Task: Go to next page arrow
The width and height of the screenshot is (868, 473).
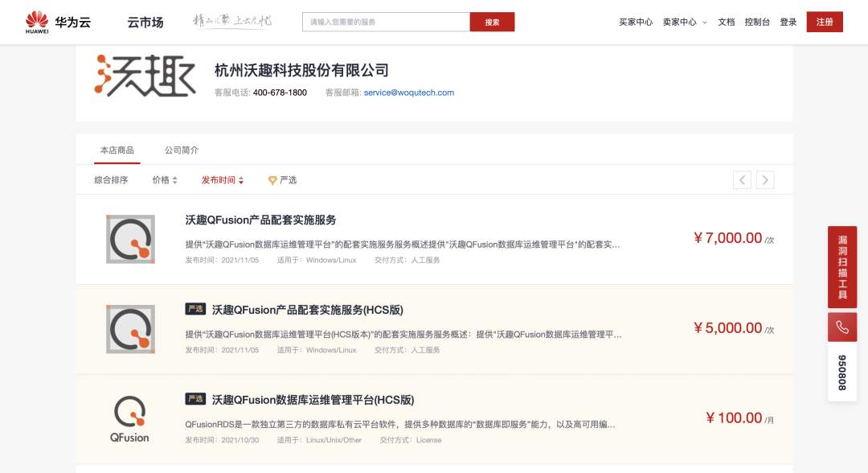Action: tap(765, 180)
